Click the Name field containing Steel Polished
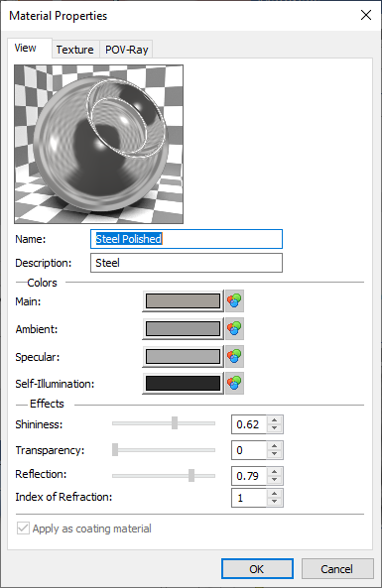Screen dimensions: 382x588 pyautogui.click(x=187, y=239)
